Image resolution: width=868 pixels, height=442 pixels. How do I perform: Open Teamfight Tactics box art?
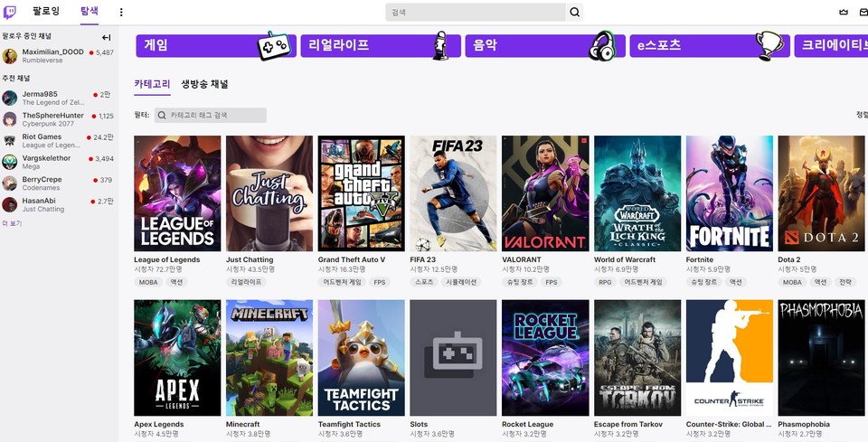(x=361, y=358)
